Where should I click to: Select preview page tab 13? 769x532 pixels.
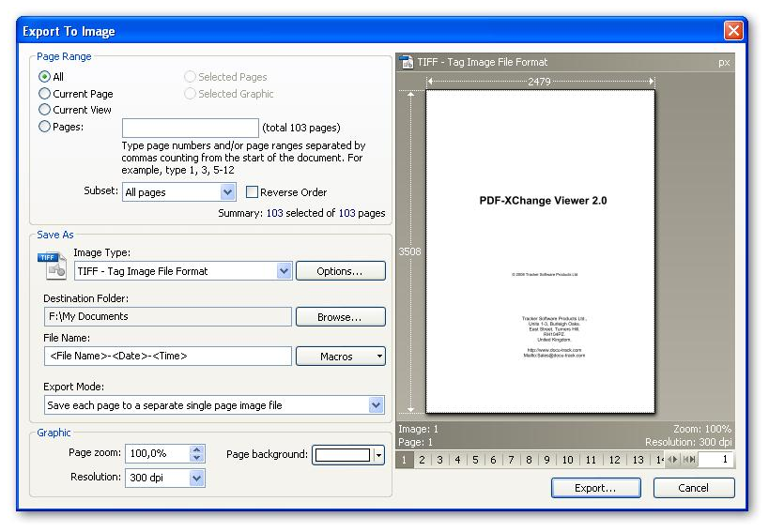(x=638, y=460)
